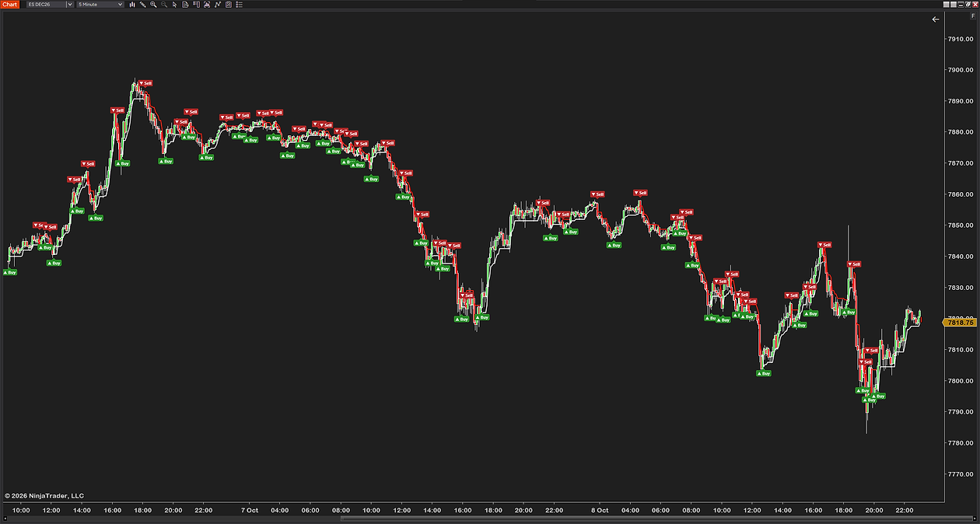The image size is (980, 524).
Task: Click the first Buy marker at chart start
Action: [11, 272]
